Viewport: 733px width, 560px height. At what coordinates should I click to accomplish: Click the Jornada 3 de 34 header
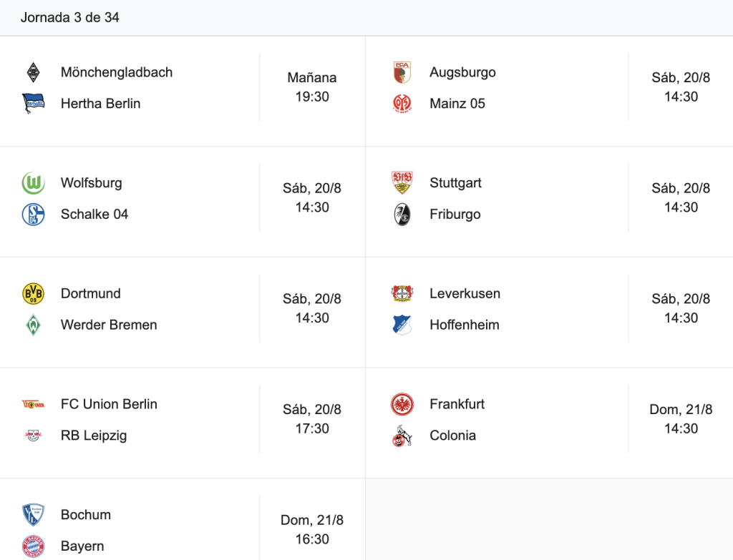point(70,18)
